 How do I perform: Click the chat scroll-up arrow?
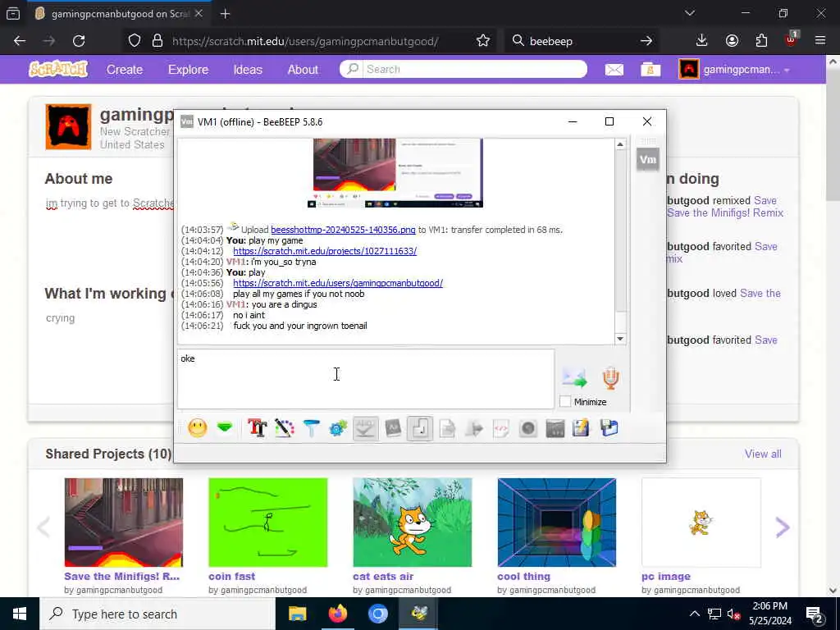(x=620, y=144)
